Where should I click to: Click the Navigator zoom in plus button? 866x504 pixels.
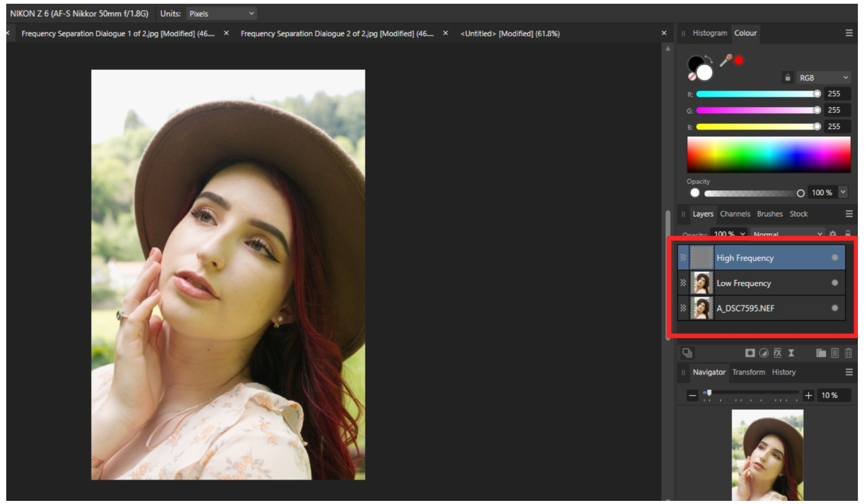809,395
